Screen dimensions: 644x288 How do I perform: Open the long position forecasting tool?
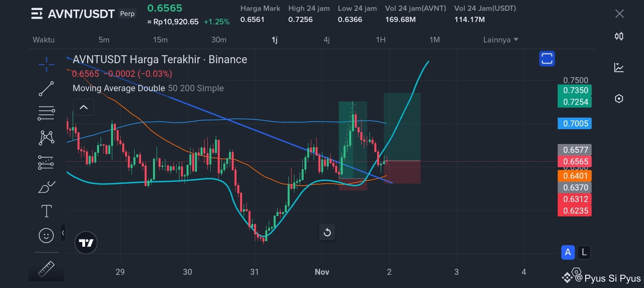click(46, 162)
